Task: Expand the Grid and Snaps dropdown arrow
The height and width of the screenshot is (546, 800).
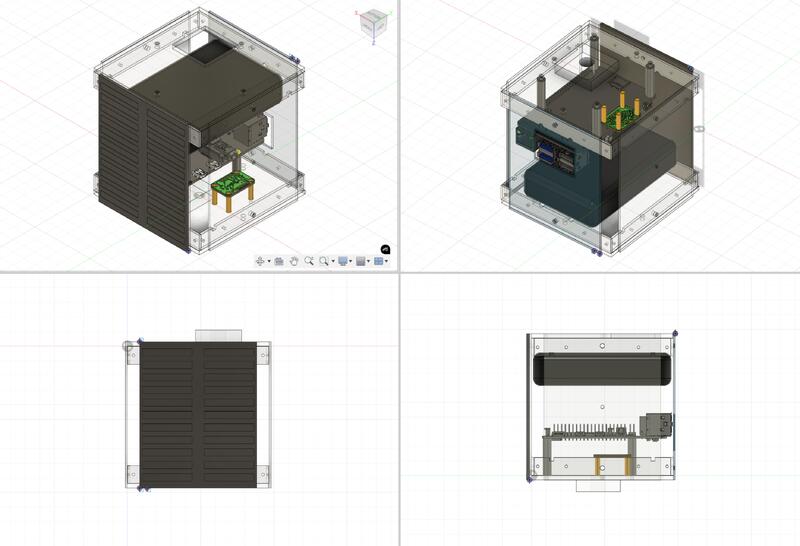Action: [x=368, y=261]
